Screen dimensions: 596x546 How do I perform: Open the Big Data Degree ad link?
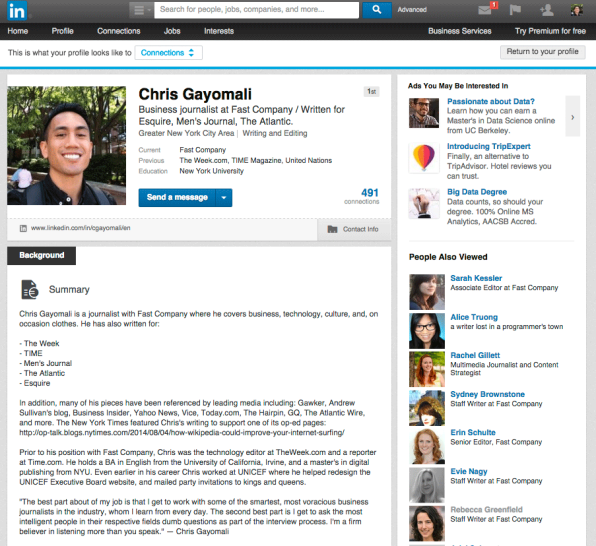tap(477, 192)
